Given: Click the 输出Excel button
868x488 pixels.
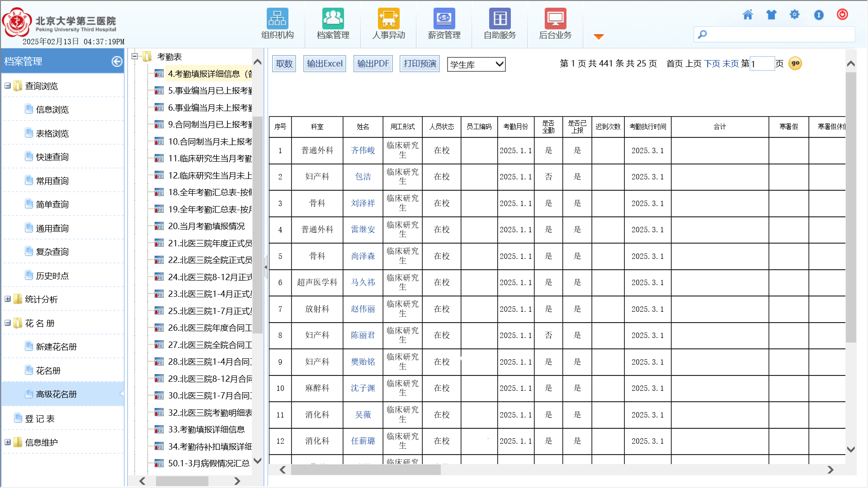Looking at the screenshot, I should click(325, 64).
